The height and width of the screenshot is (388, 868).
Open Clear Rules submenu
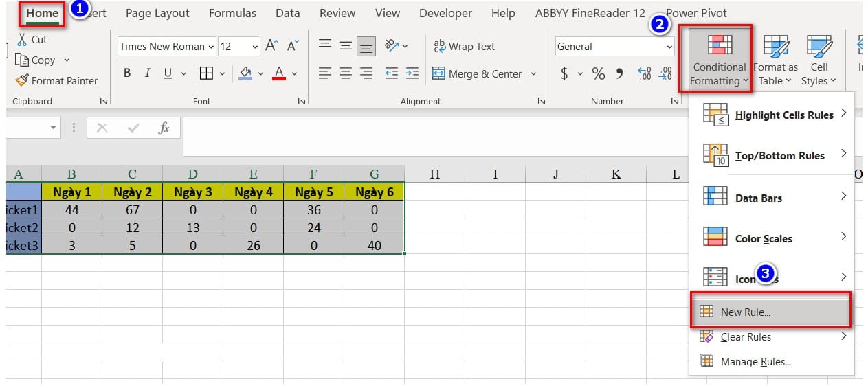771,336
